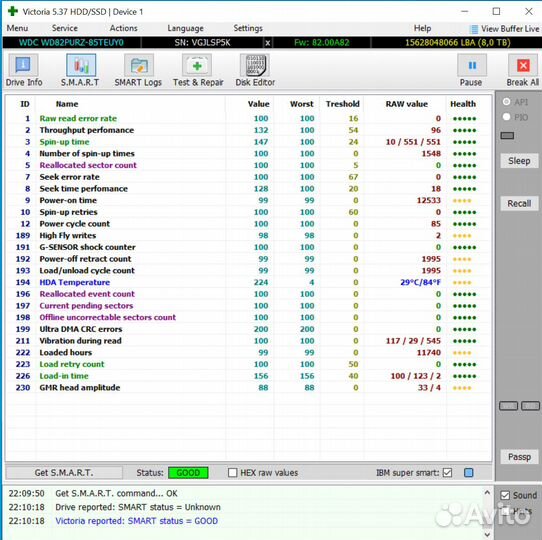Open the Actions menu
The width and height of the screenshot is (542, 540).
point(123,28)
